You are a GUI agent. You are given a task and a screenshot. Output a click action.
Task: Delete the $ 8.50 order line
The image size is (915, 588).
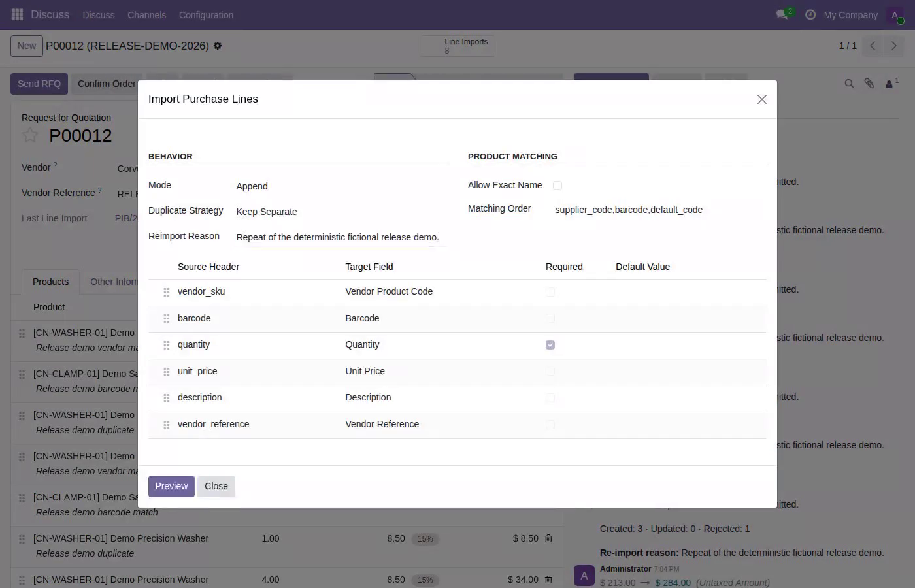[548, 538]
